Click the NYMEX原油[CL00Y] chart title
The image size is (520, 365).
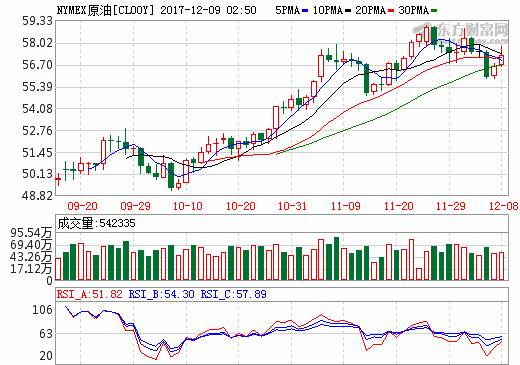click(x=106, y=10)
